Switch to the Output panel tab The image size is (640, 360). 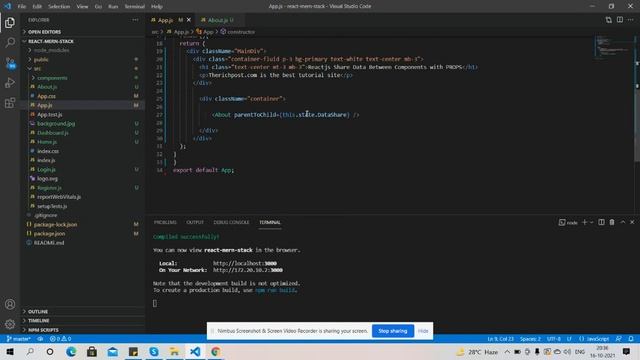click(x=195, y=222)
